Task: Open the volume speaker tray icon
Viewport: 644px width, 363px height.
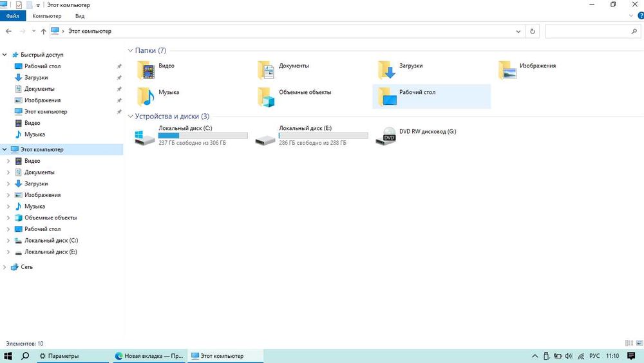Action: [569, 356]
